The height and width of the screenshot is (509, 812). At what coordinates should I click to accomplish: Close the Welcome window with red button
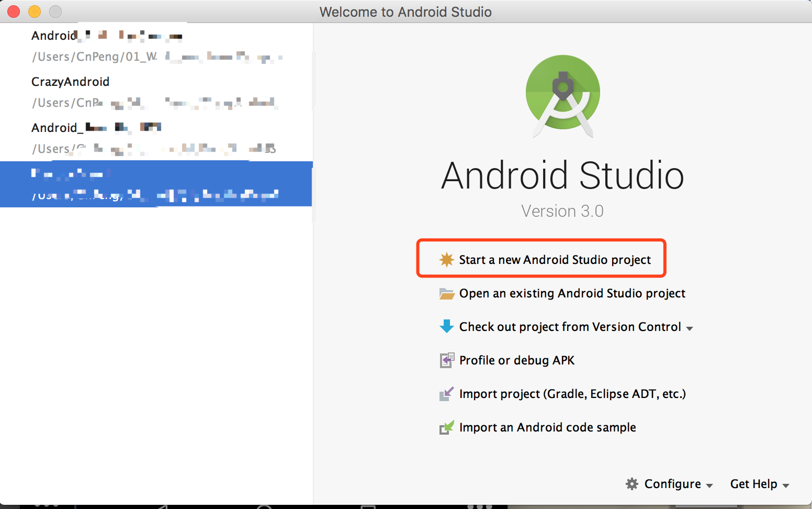[x=14, y=12]
